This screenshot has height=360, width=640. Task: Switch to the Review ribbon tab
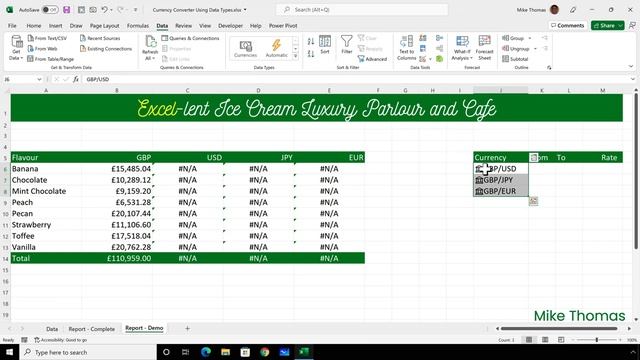pyautogui.click(x=183, y=25)
